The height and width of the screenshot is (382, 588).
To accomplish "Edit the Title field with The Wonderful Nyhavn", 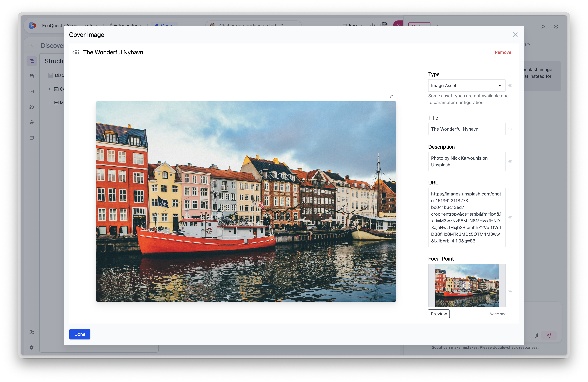I will 466,129.
